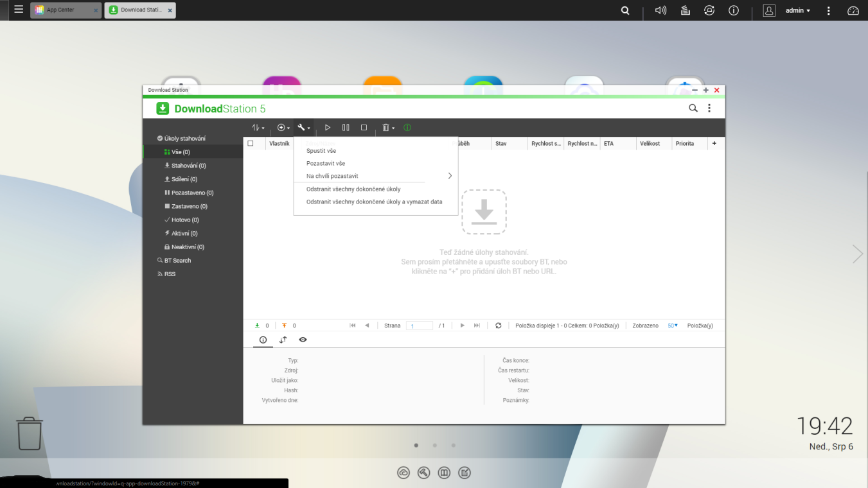
Task: Show 'Pozastaveno (0)' tasks
Action: (193, 193)
